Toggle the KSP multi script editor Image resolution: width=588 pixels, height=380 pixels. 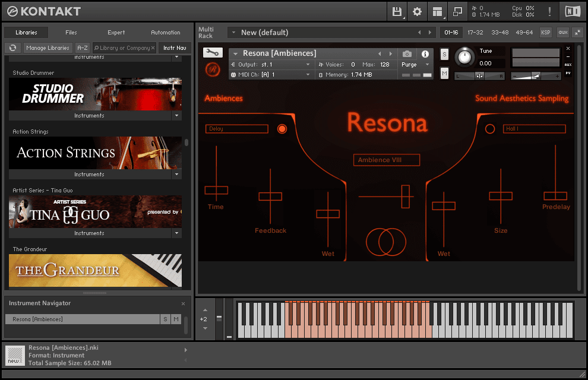click(x=546, y=32)
